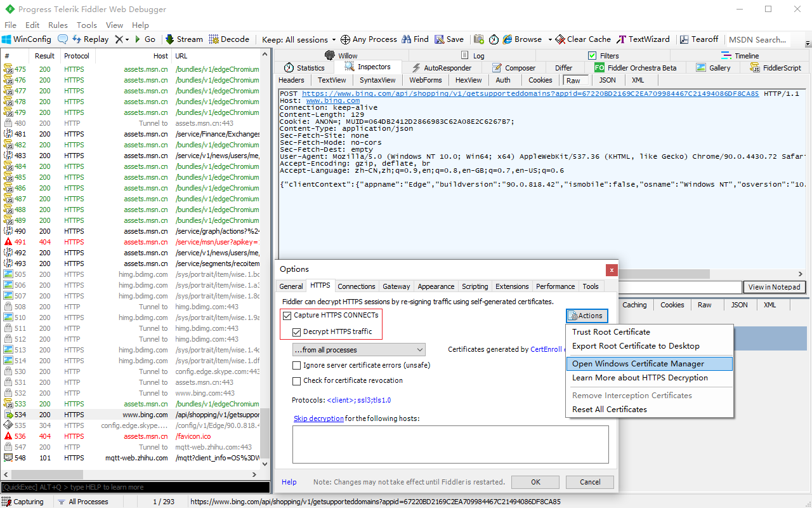812x508 pixels.
Task: Uncheck Capture HTTPS CONNECTs
Action: 287,316
